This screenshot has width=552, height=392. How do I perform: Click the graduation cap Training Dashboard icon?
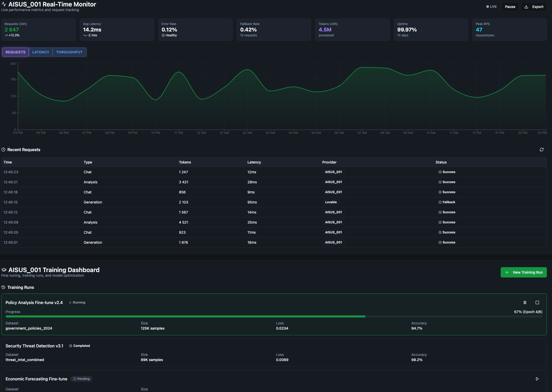[x=4, y=270]
